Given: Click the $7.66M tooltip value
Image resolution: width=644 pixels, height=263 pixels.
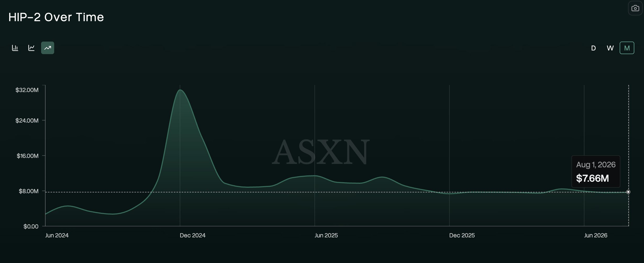Looking at the screenshot, I should (592, 178).
